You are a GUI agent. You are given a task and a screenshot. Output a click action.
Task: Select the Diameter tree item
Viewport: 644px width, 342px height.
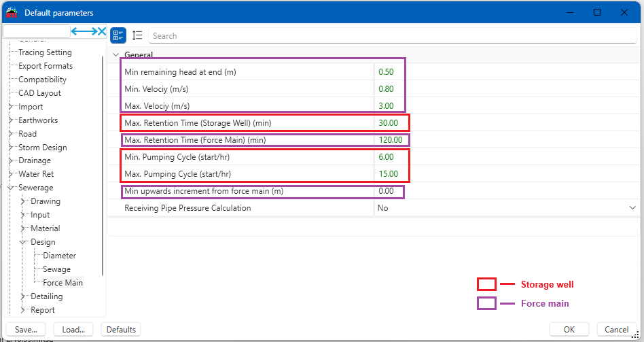click(x=59, y=256)
